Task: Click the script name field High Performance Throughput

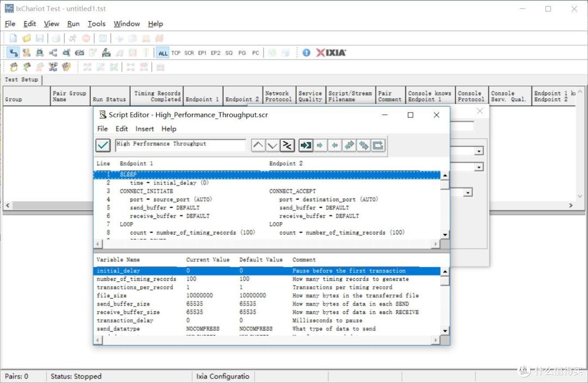Action: click(180, 145)
